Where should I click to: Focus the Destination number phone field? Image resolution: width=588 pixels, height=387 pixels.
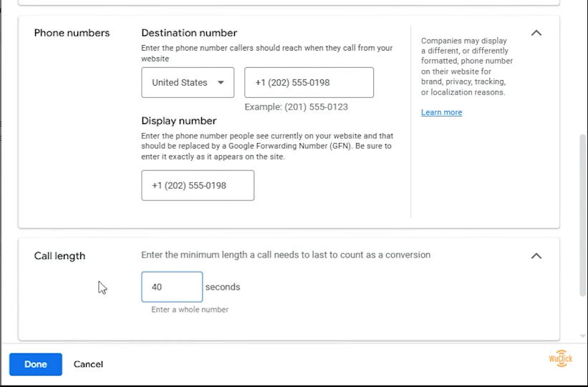tap(309, 82)
